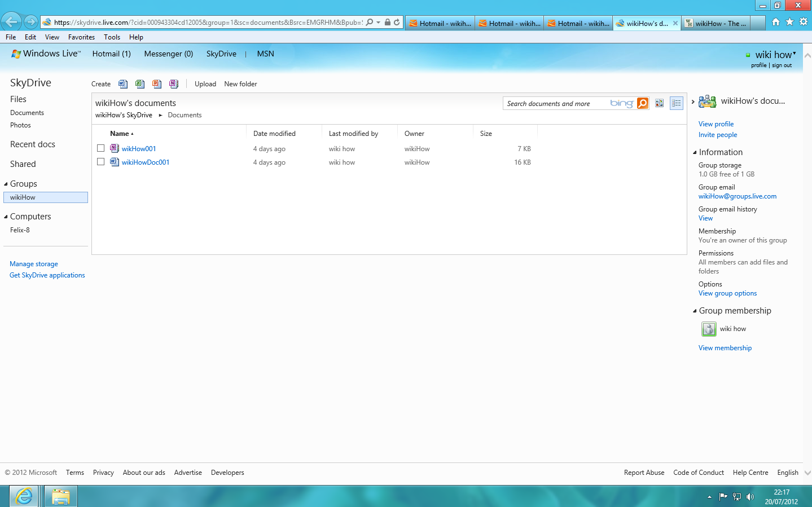Open the Help menu
The image size is (812, 507).
tap(136, 37)
